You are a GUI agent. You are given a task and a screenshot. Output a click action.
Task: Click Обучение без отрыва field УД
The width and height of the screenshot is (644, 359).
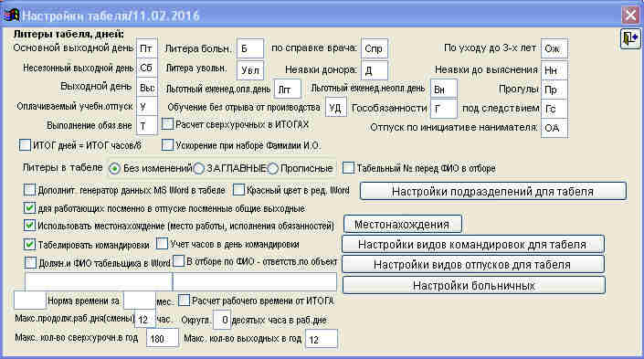coord(336,108)
